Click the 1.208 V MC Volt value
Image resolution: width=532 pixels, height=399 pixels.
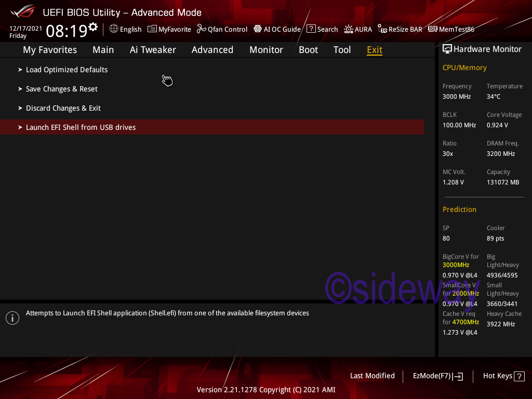point(453,182)
